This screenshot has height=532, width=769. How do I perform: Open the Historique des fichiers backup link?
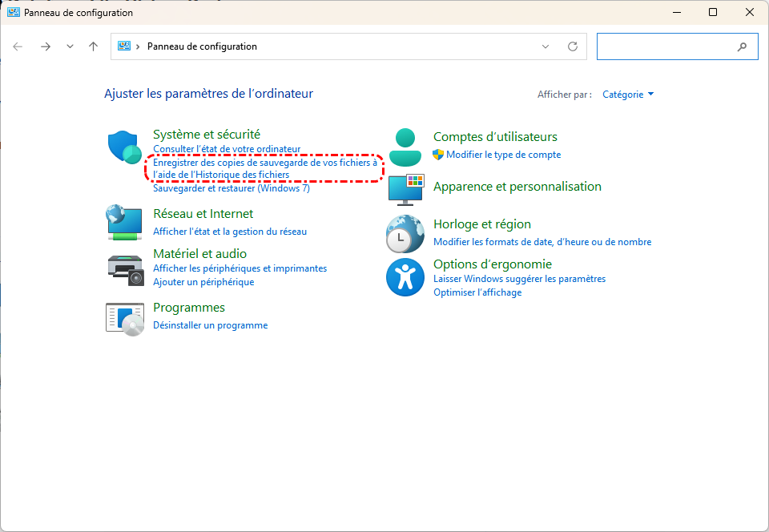pyautogui.click(x=264, y=168)
